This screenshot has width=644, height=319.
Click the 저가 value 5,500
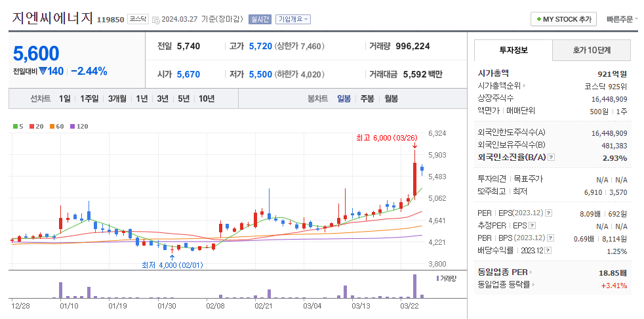click(x=260, y=74)
